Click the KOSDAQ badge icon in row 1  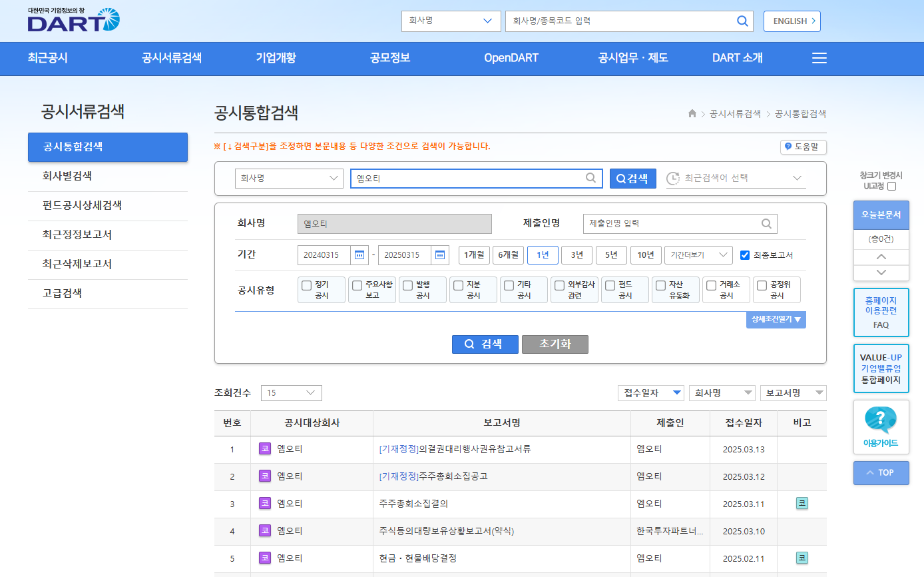265,449
